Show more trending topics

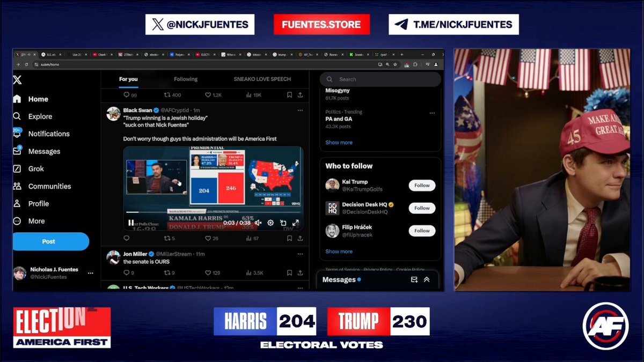339,143
